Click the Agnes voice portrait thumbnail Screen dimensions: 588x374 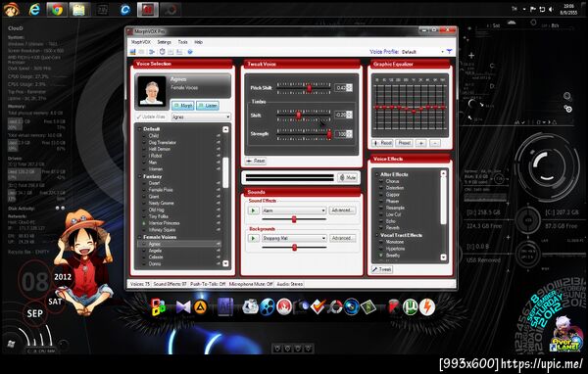(x=152, y=91)
